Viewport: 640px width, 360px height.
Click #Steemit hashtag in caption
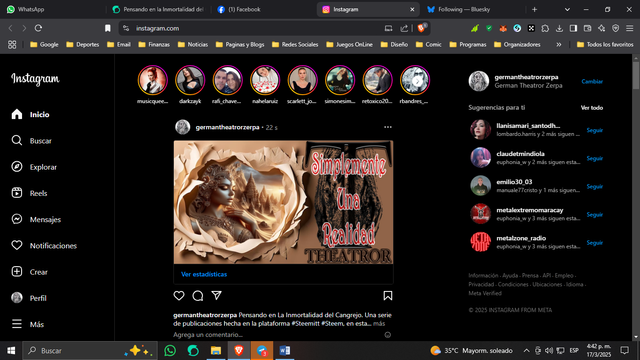[305, 323]
